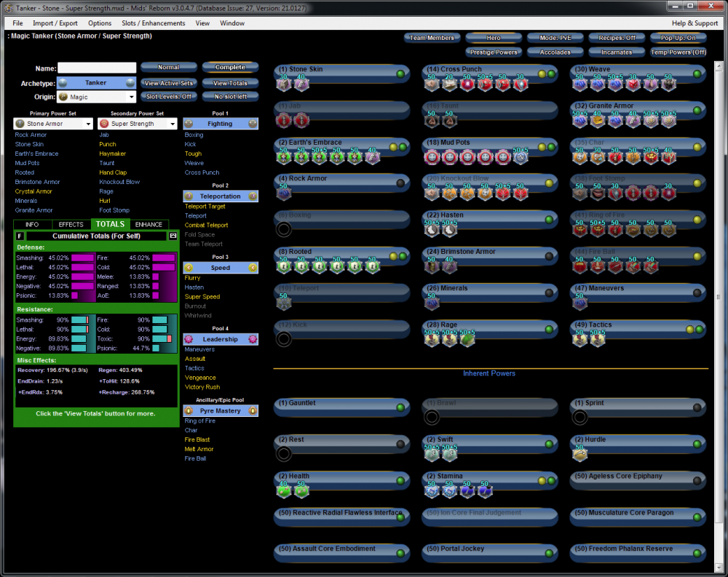
Task: Click the empty enhancement slot under Brawl
Action: pos(432,418)
